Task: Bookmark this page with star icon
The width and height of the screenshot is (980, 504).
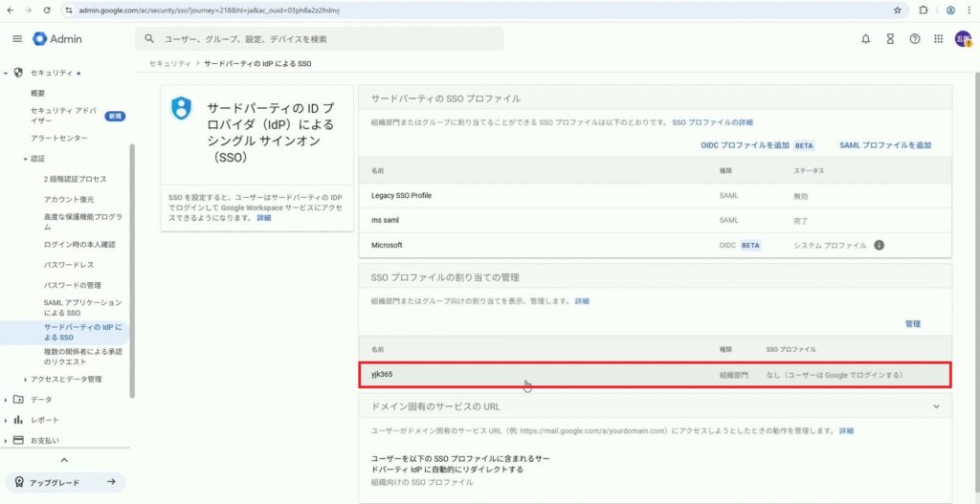Action: 897,10
